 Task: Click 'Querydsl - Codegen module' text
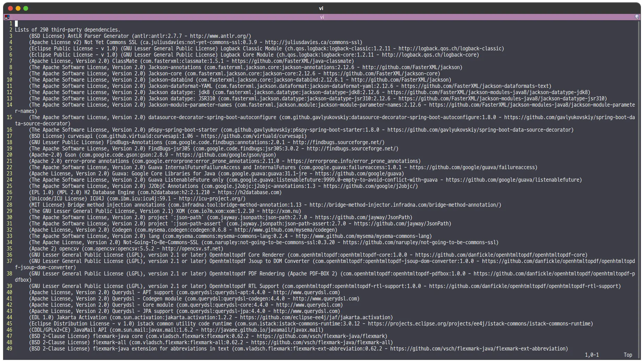[x=147, y=299]
